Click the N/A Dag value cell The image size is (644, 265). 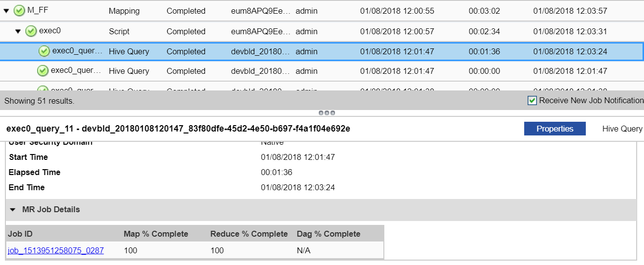pyautogui.click(x=304, y=250)
